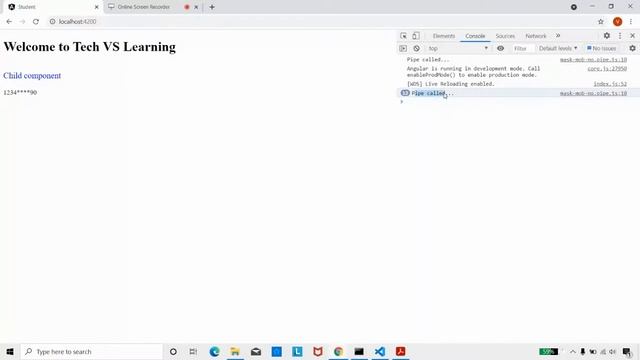Show the console sidebar
640x360 pixels.
pyautogui.click(x=403, y=48)
